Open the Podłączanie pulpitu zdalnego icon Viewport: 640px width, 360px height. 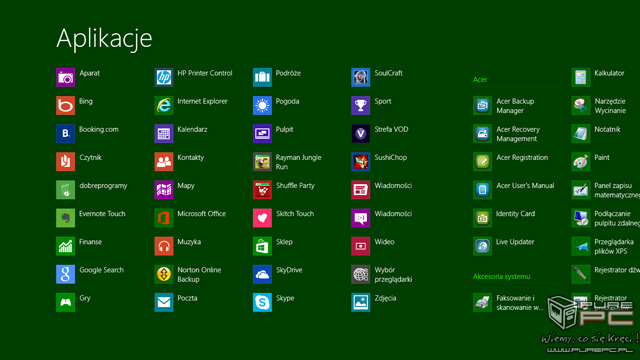tap(581, 218)
